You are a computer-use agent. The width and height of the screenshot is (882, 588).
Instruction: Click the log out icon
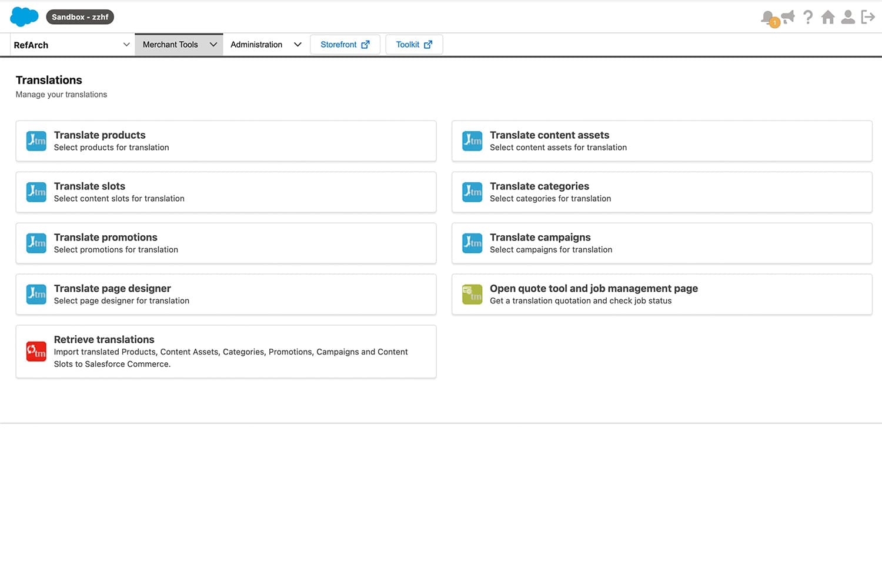point(868,17)
